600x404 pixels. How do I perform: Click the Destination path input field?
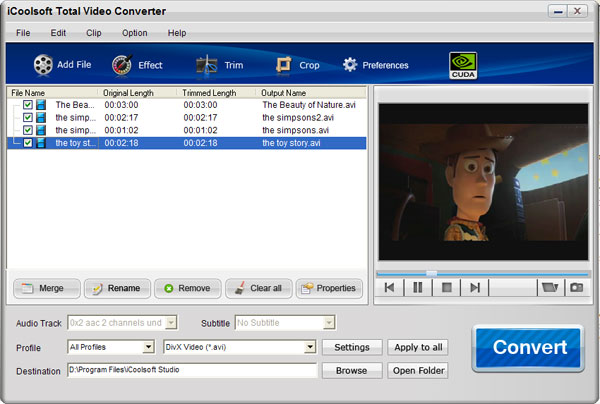[192, 370]
